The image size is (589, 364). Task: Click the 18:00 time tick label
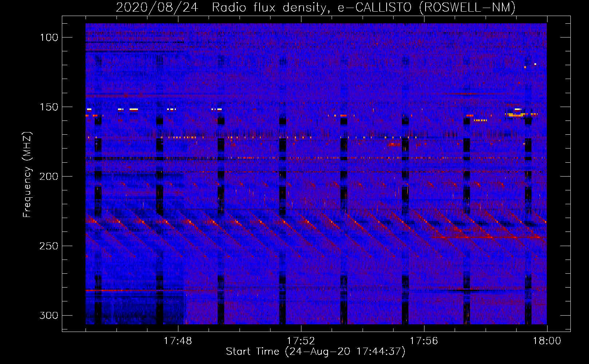547,341
